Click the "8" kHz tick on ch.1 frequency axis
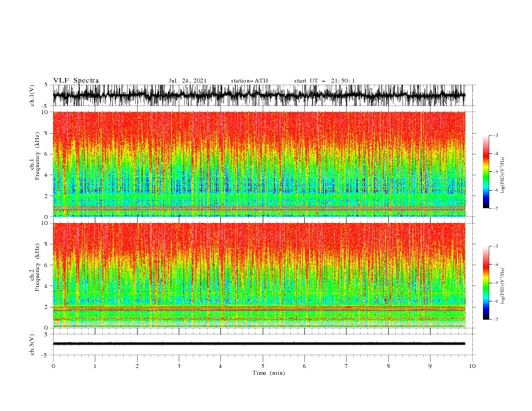Image resolution: width=532 pixels, height=411 pixels. [46, 133]
